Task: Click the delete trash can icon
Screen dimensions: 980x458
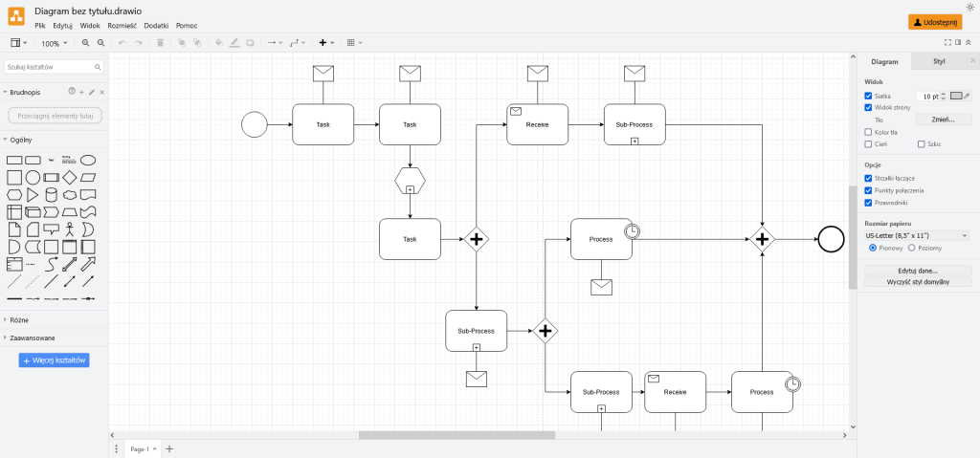Action: pos(160,43)
